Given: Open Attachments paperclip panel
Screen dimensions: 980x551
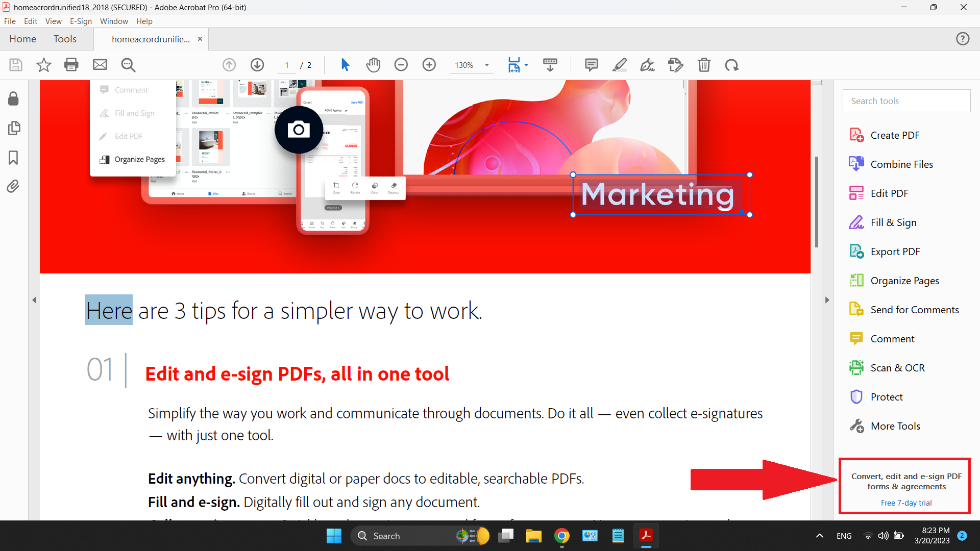Looking at the screenshot, I should [x=14, y=186].
